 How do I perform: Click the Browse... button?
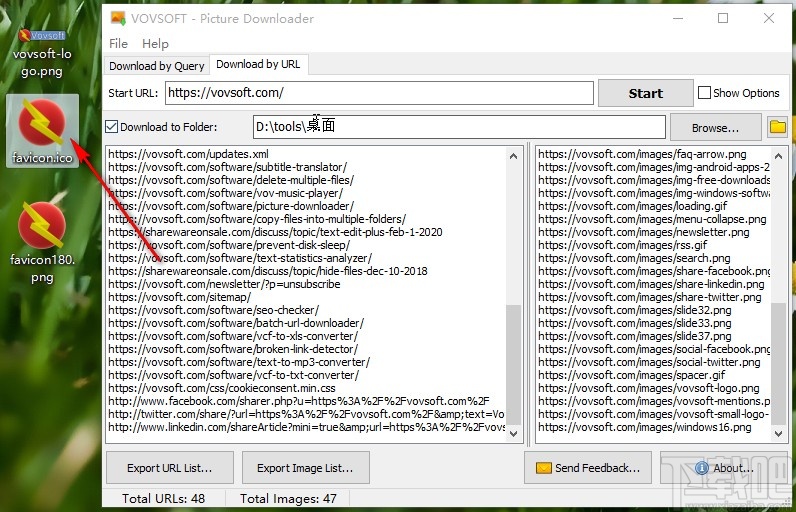[715, 128]
